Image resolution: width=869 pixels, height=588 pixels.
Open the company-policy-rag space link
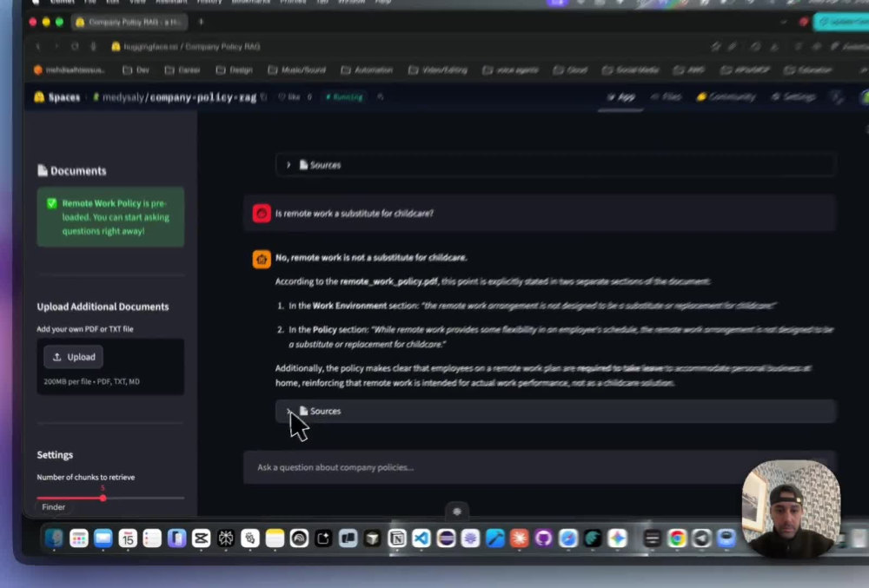pos(202,97)
